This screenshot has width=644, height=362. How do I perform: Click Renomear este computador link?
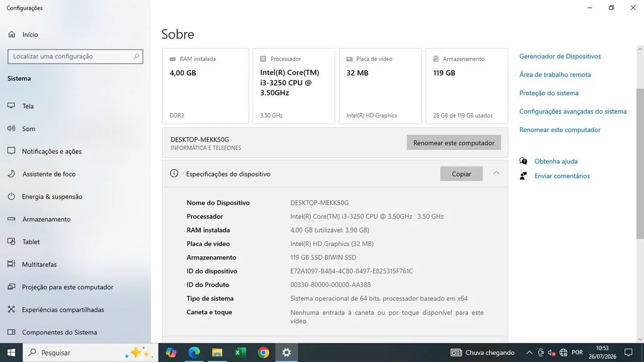(560, 130)
